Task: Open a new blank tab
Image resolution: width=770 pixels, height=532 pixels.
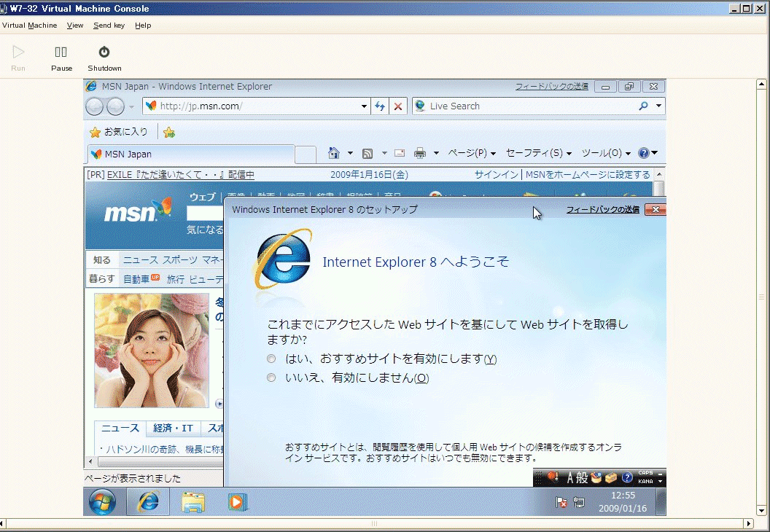Action: 306,154
